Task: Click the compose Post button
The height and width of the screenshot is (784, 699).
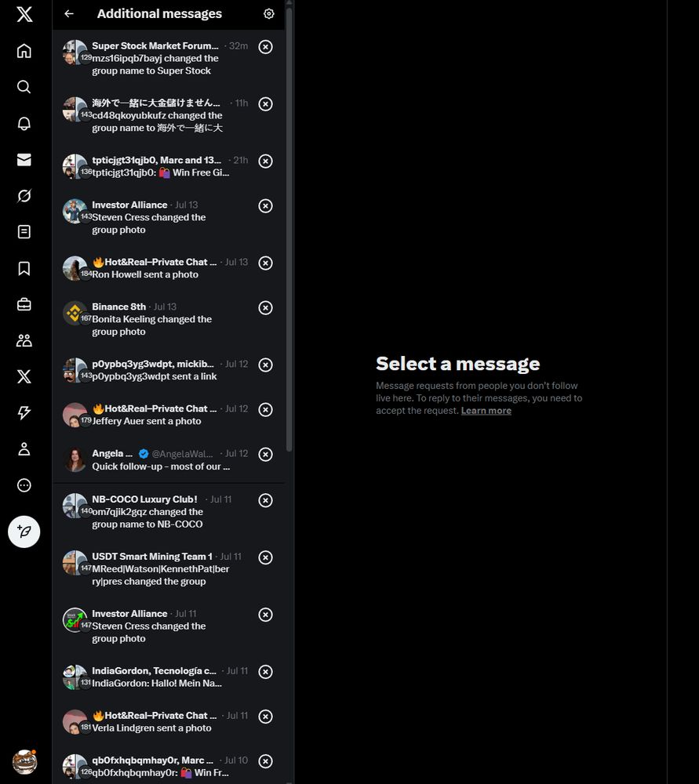Action: tap(24, 532)
